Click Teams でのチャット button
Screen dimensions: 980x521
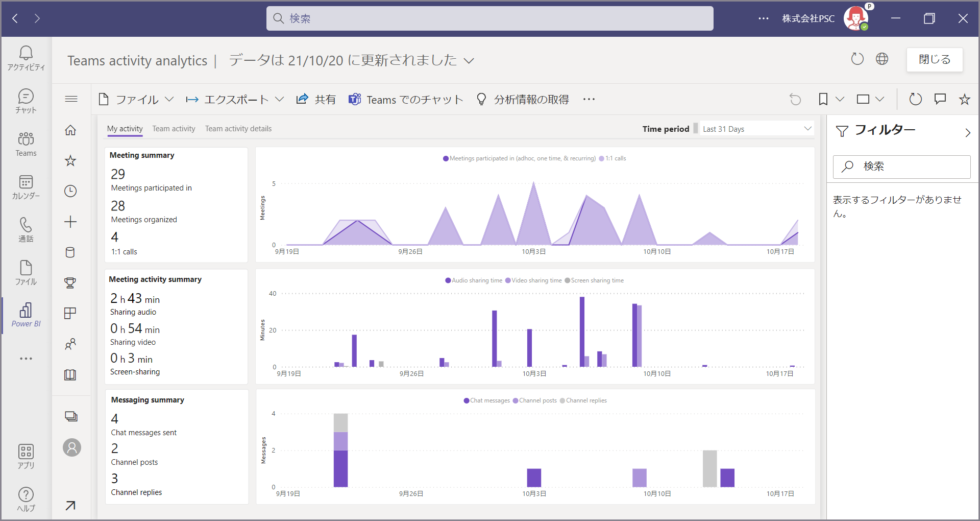(x=406, y=99)
